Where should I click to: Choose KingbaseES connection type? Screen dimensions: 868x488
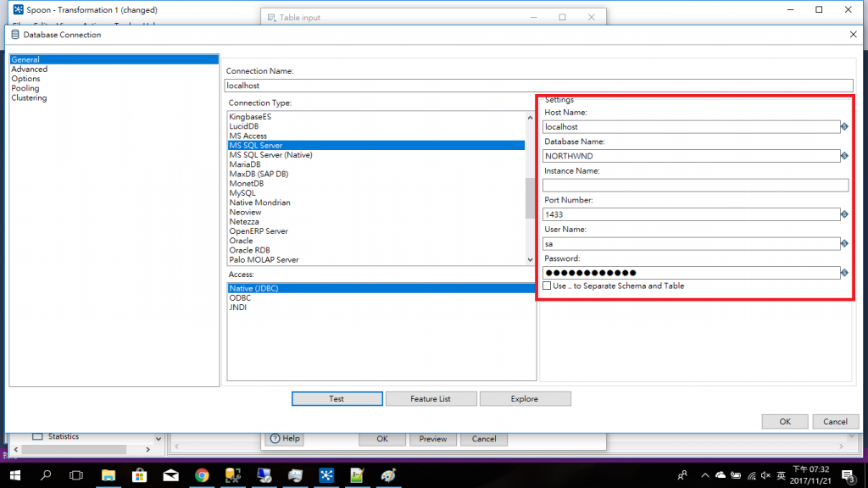250,117
